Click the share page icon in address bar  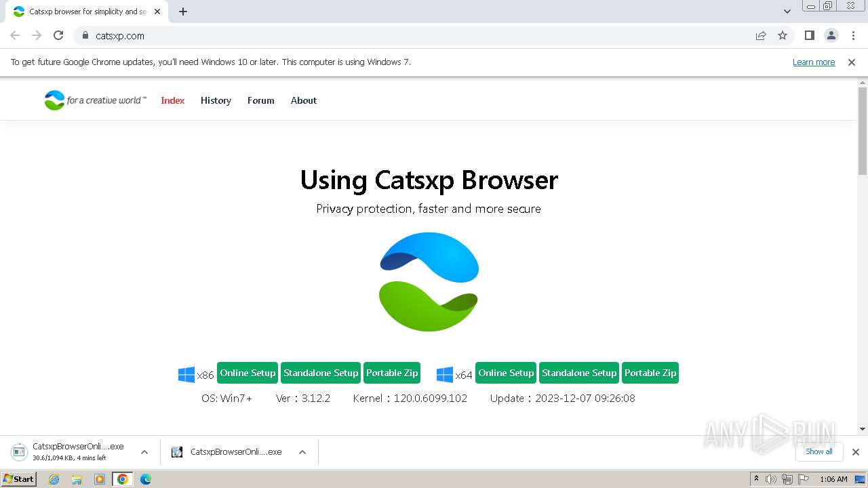[761, 36]
